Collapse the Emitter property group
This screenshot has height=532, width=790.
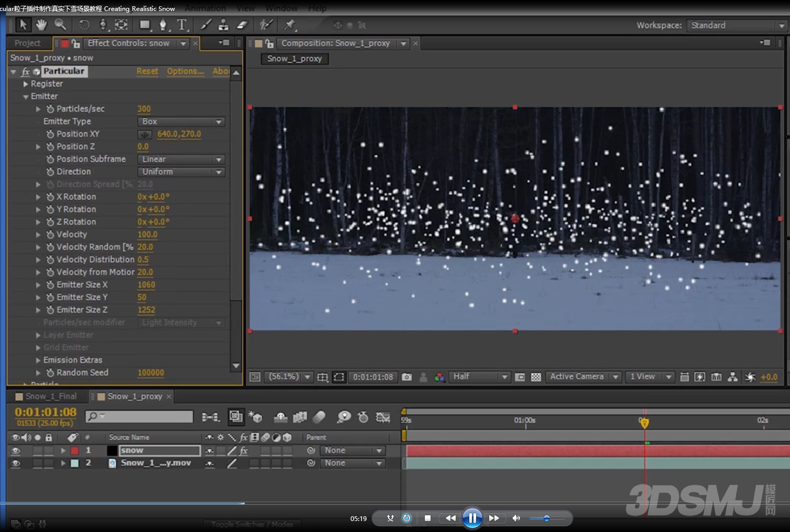click(25, 96)
